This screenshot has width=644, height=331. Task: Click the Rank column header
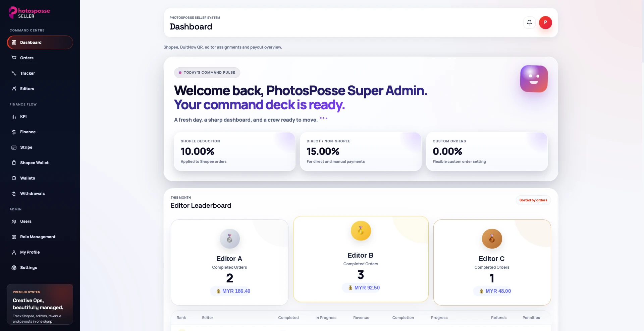coord(181,318)
